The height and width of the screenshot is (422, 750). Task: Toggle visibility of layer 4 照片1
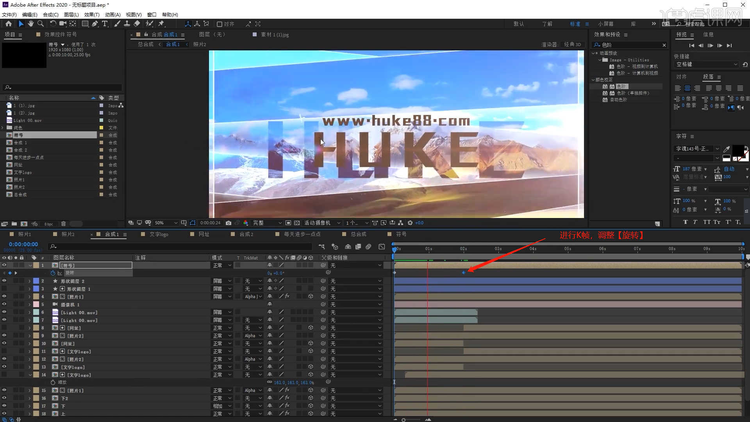click(x=4, y=297)
